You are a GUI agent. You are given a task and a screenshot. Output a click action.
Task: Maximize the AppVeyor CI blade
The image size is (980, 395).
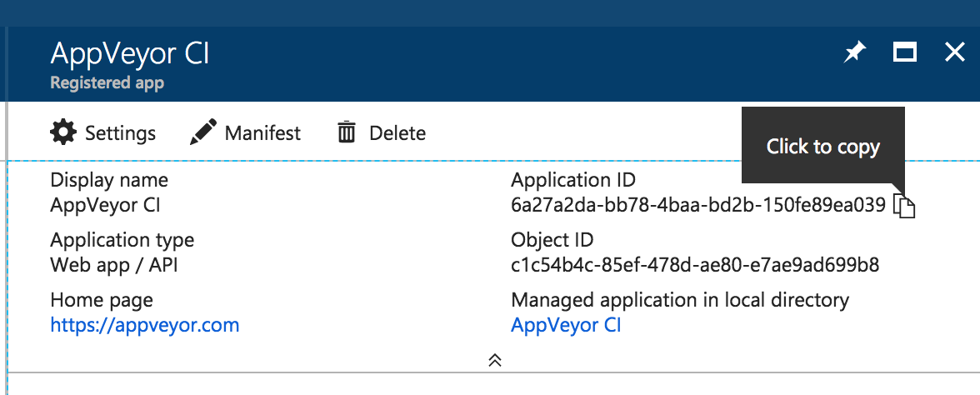(x=904, y=52)
